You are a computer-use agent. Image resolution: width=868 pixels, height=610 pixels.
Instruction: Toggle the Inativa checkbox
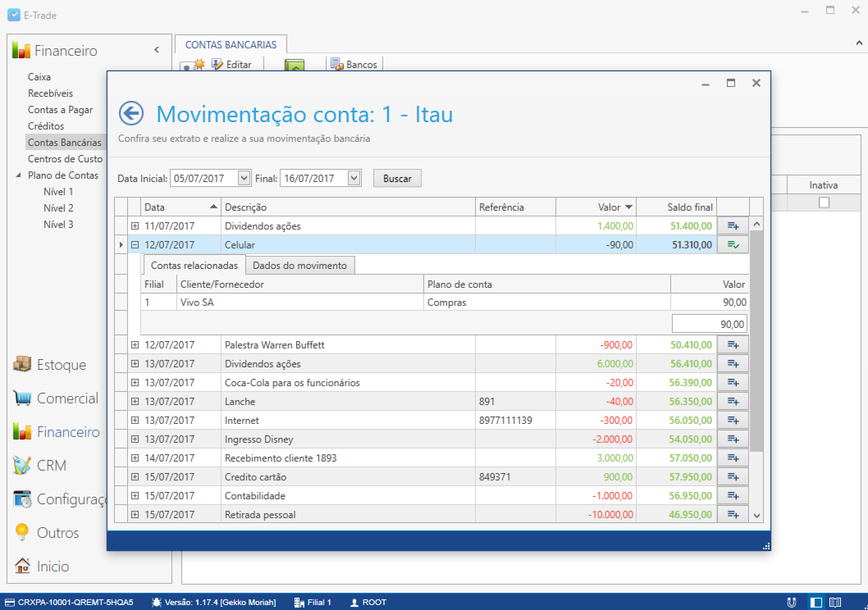(824, 203)
